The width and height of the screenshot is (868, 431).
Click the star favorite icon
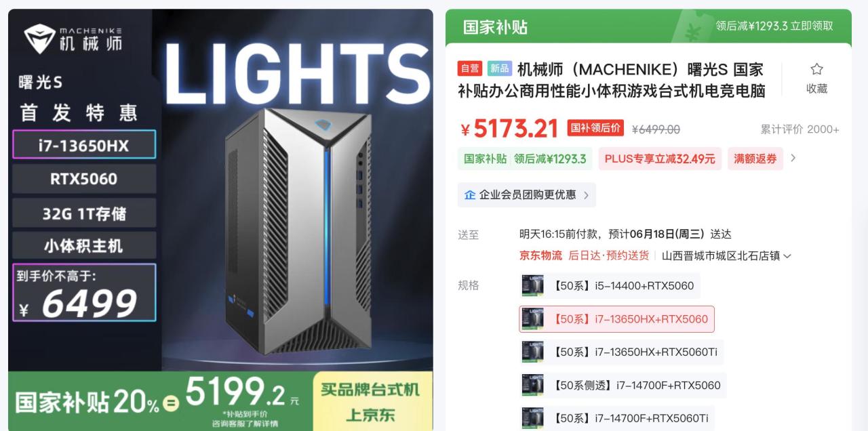(x=816, y=69)
